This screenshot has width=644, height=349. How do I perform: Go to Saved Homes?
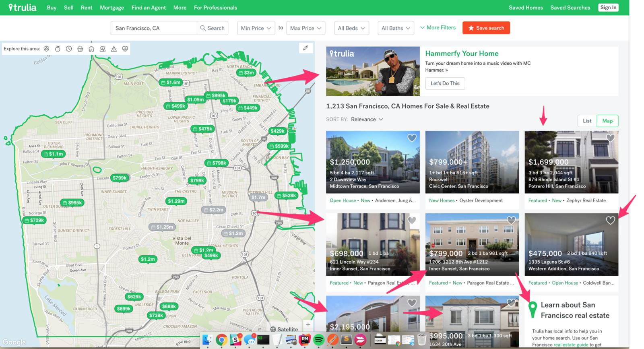(526, 8)
